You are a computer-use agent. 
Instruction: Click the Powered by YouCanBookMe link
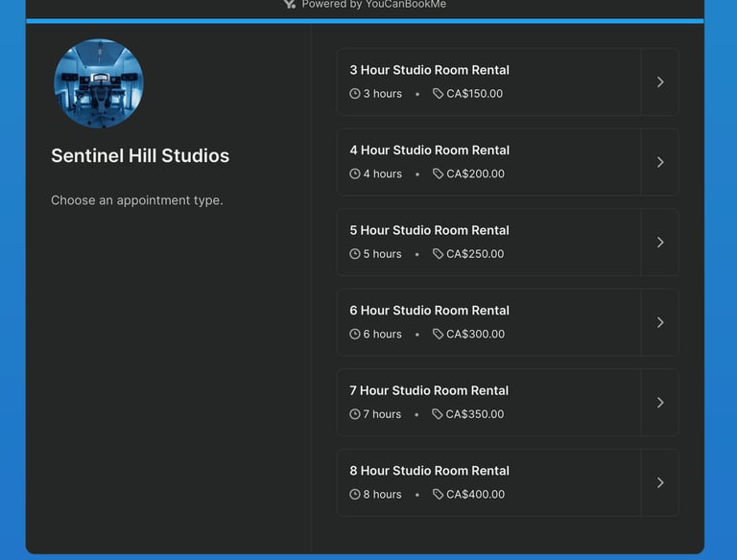[365, 4]
